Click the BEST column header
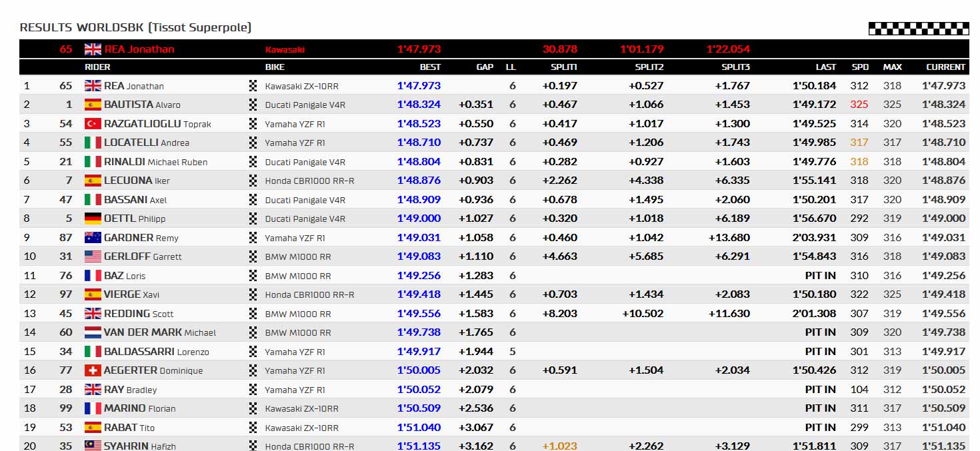This screenshot has width=980, height=451. tap(430, 67)
